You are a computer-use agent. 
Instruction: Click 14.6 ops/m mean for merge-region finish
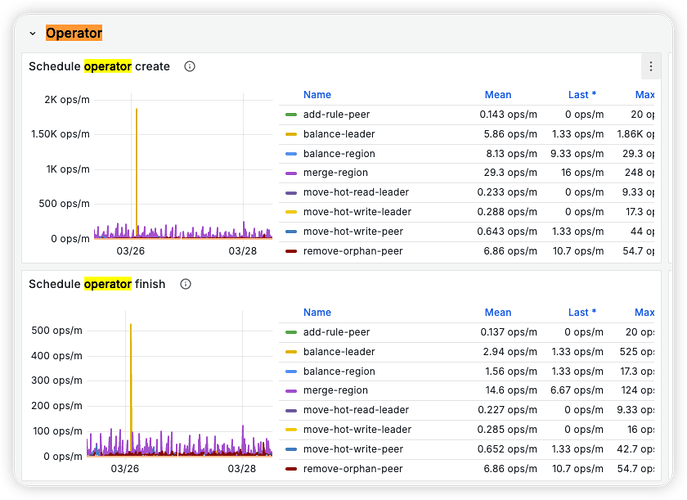[511, 390]
